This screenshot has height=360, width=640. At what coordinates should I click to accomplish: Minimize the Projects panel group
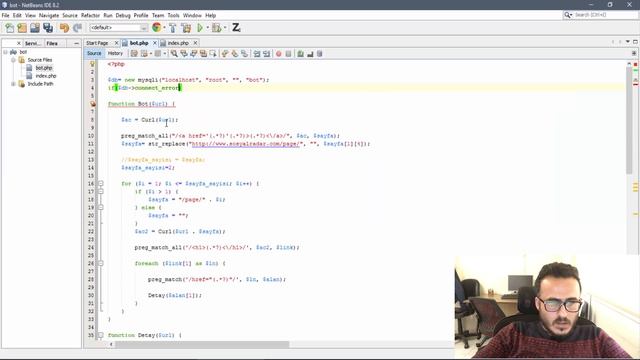(76, 43)
